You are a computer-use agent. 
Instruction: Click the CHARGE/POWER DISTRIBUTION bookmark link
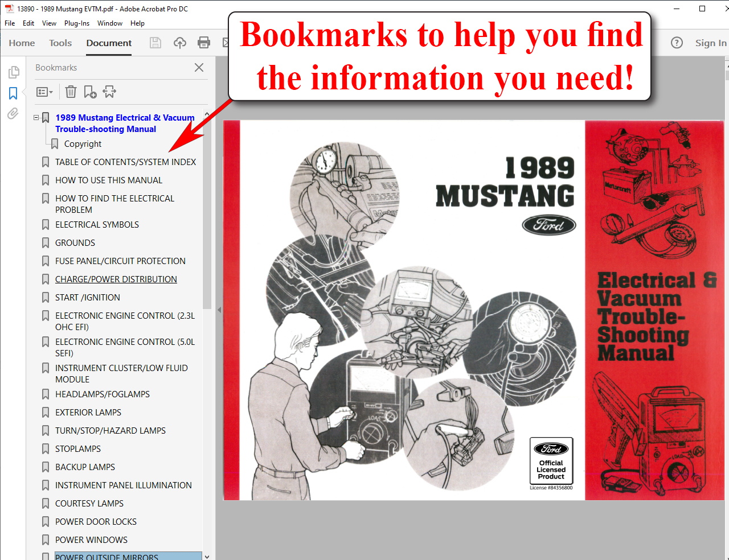[116, 279]
